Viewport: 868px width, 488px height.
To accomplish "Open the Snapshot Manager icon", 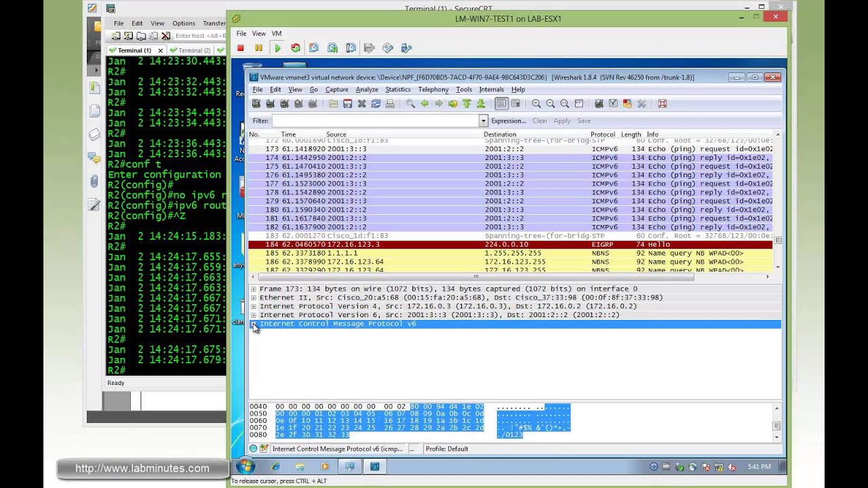I will tap(351, 48).
